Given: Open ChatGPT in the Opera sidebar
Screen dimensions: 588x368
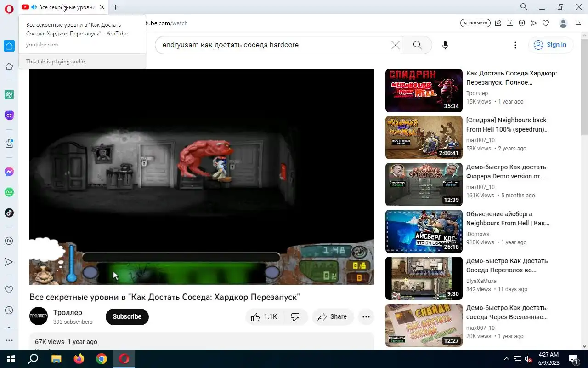Looking at the screenshot, I should [9, 94].
